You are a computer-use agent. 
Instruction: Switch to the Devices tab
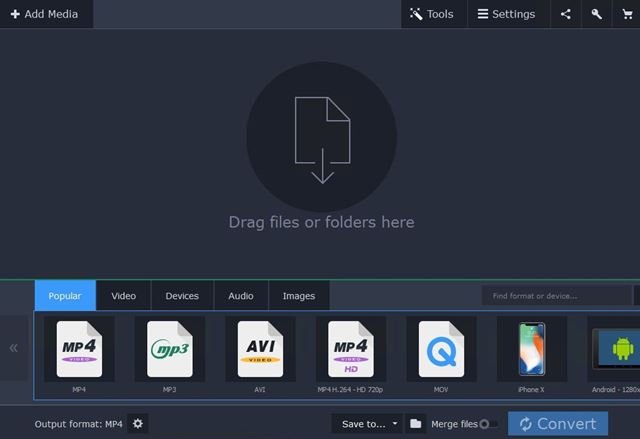(182, 296)
